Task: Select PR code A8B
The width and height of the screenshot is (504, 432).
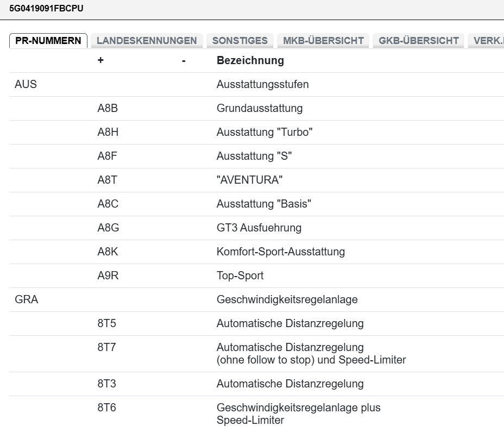Action: [x=108, y=109]
